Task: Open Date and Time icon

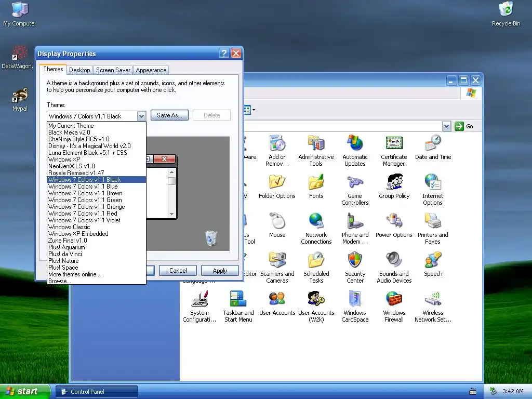Action: [x=433, y=143]
